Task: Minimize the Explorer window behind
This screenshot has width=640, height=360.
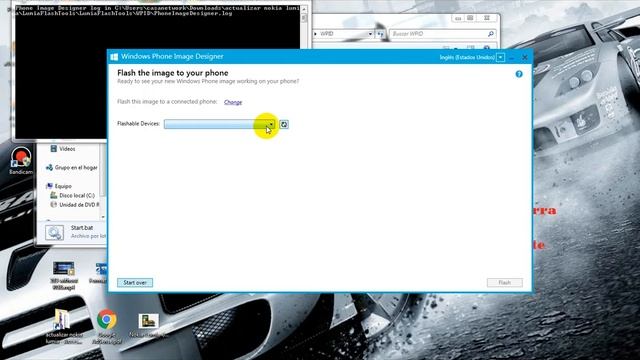Action: pyautogui.click(x=458, y=18)
